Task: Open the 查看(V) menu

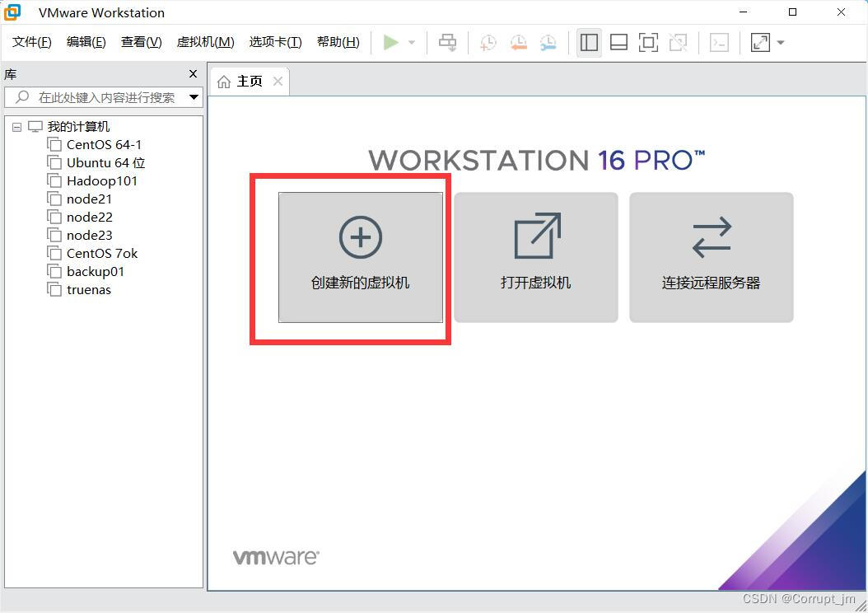Action: click(x=141, y=42)
